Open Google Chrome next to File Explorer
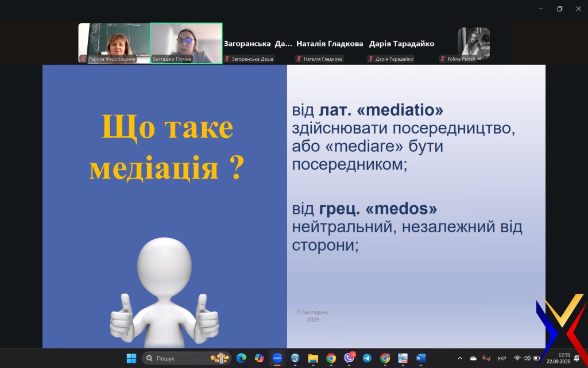588x368 pixels. coord(331,358)
